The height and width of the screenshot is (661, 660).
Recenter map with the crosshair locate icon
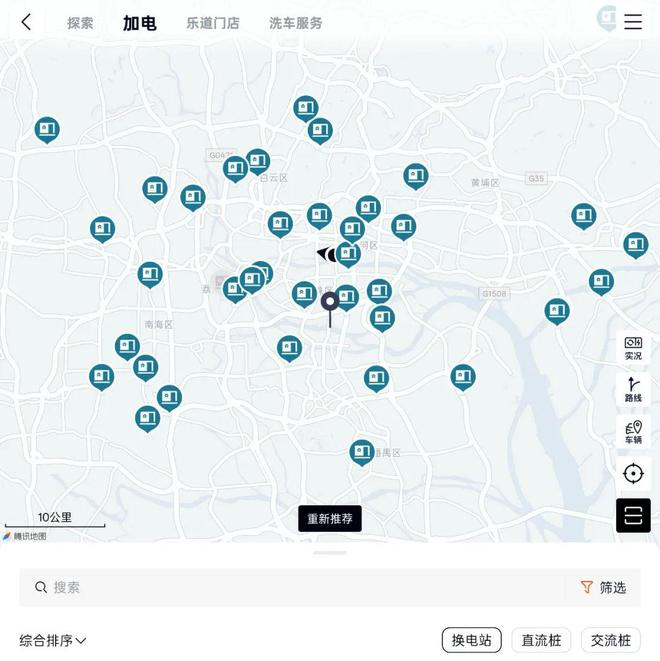point(633,473)
